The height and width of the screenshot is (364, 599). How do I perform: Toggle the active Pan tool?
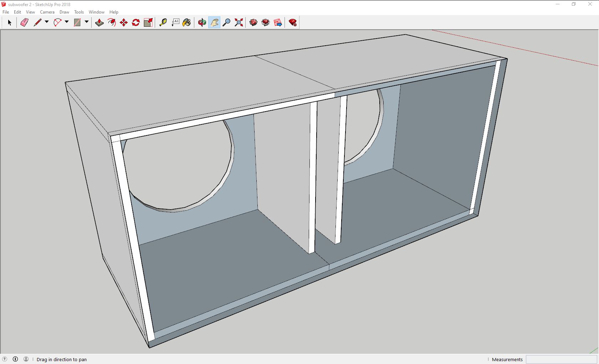pos(214,22)
